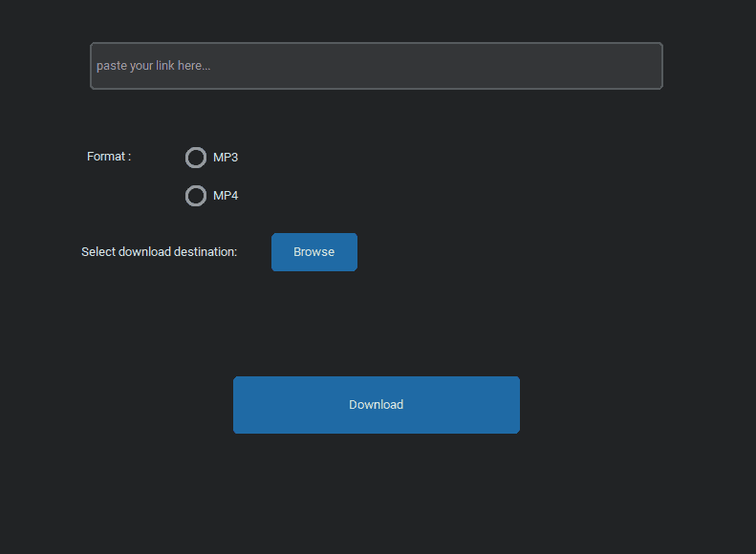This screenshot has width=756, height=554.
Task: Click the placeholder text in the link box
Action: tap(154, 66)
